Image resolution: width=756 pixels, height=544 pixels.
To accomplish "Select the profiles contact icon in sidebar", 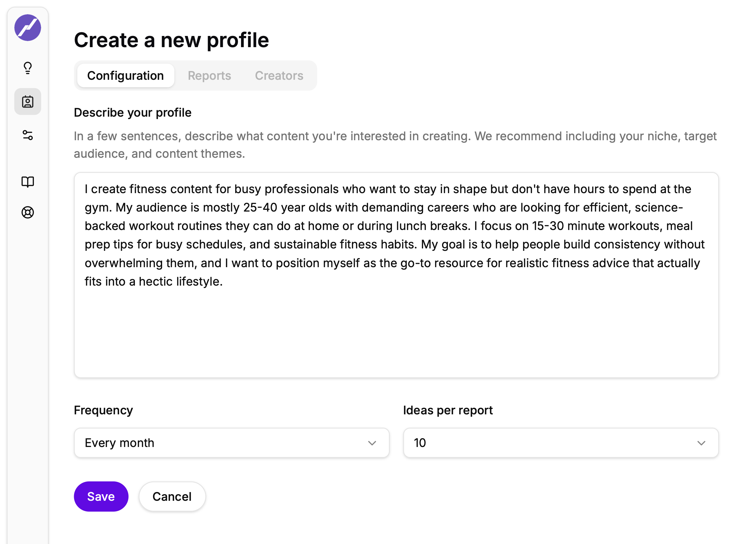I will [x=28, y=102].
